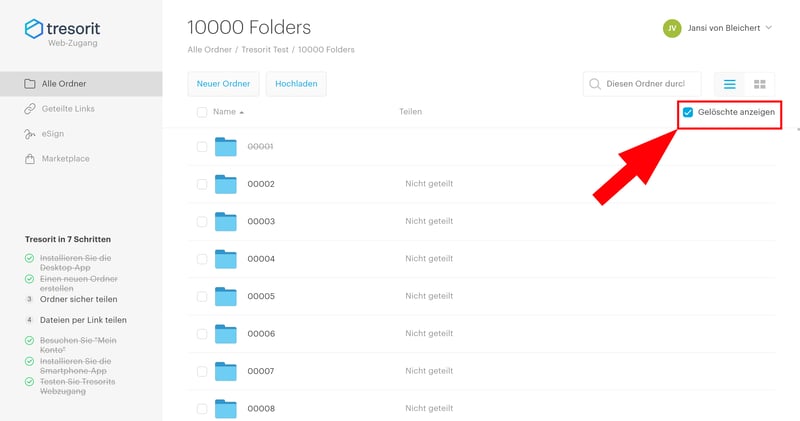Switch to list view layout
Image resolution: width=800 pixels, height=421 pixels.
(x=731, y=84)
